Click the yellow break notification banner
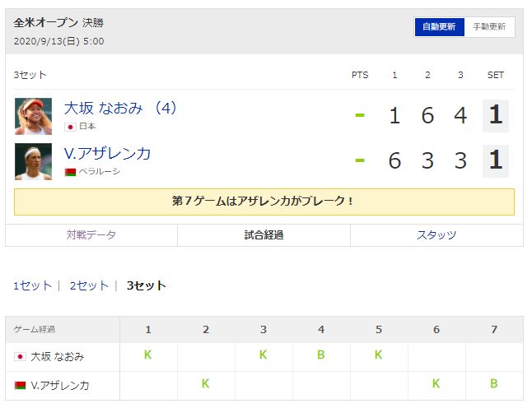This screenshot has width=532, height=408. pyautogui.click(x=264, y=202)
